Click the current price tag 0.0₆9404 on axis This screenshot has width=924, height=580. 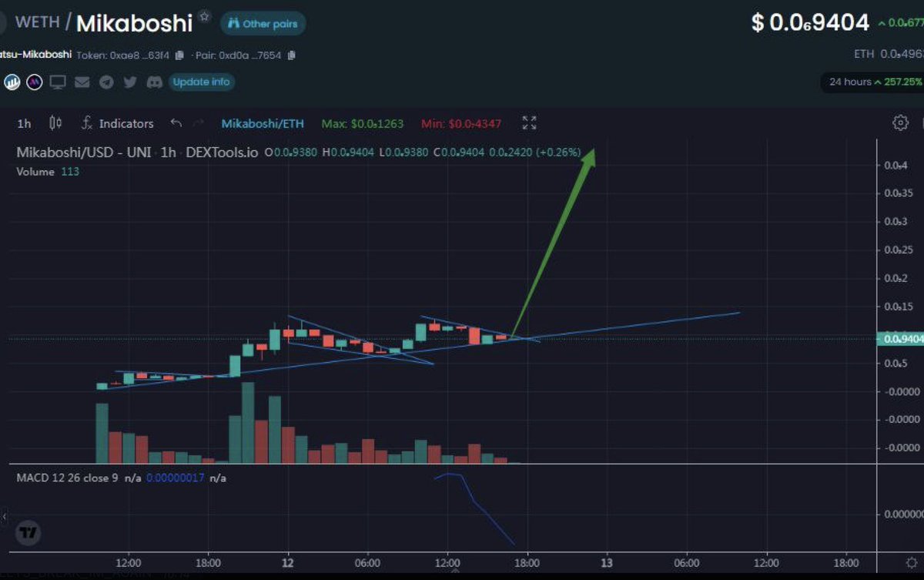point(899,338)
